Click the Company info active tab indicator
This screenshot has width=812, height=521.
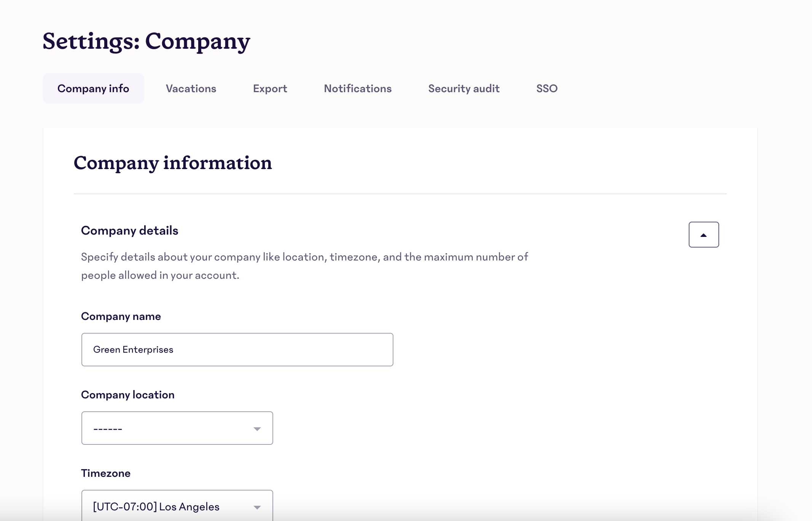point(93,88)
